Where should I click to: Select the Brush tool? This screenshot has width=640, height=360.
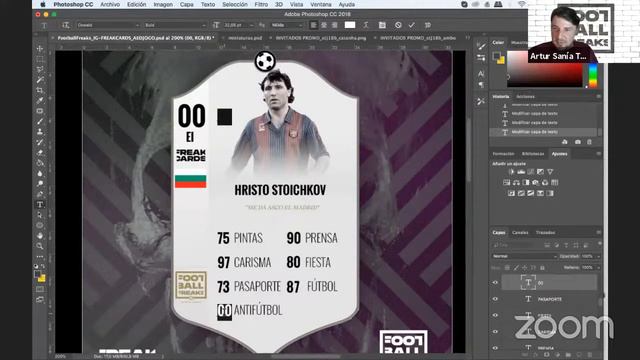click(40, 121)
